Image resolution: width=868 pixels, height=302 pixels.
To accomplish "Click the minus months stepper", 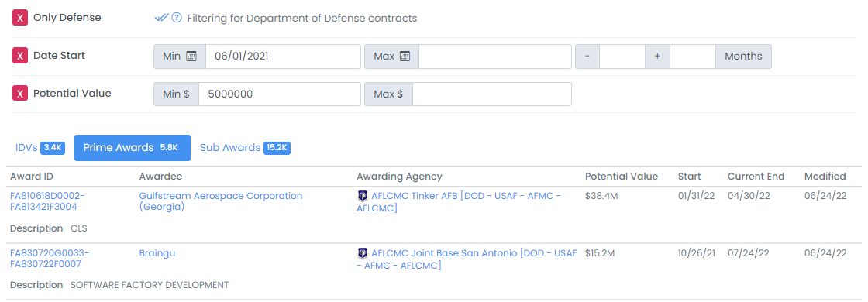I will [587, 57].
